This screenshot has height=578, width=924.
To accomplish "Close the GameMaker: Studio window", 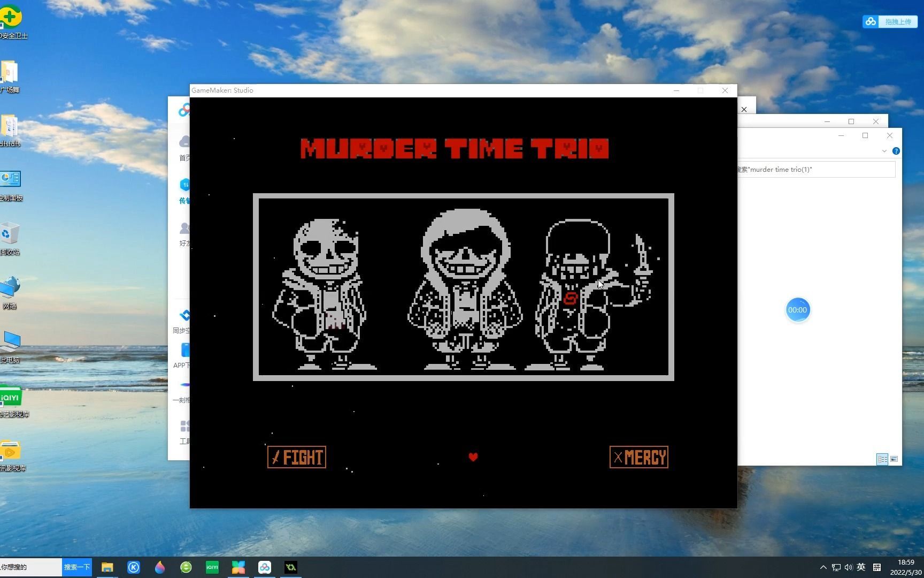I will pyautogui.click(x=725, y=90).
